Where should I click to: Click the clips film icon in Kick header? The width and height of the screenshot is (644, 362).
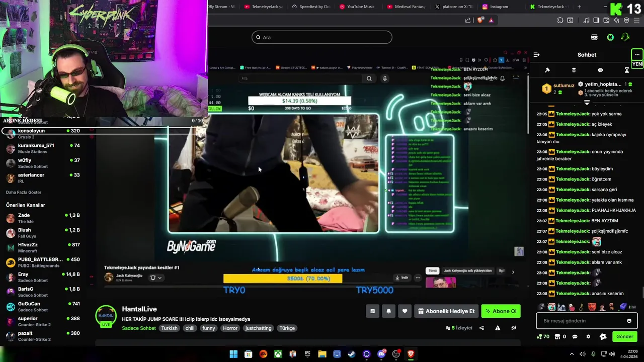click(x=594, y=37)
